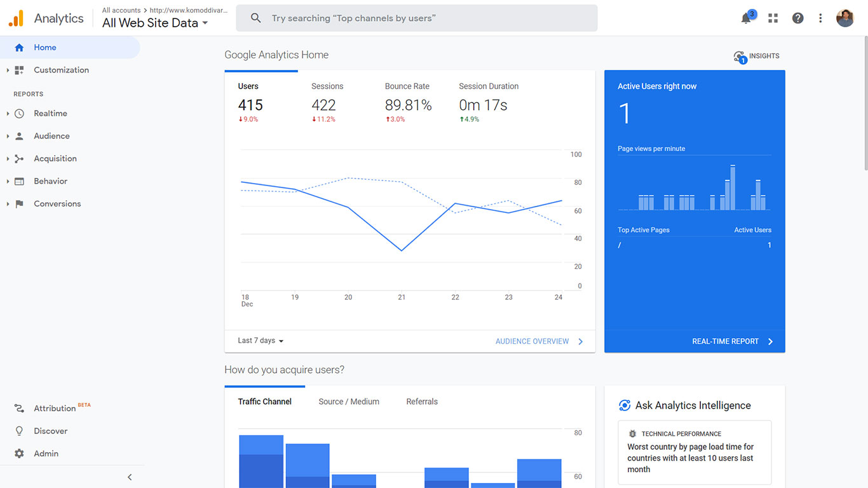Open the Google apps grid icon
The height and width of the screenshot is (488, 868).
coord(773,18)
